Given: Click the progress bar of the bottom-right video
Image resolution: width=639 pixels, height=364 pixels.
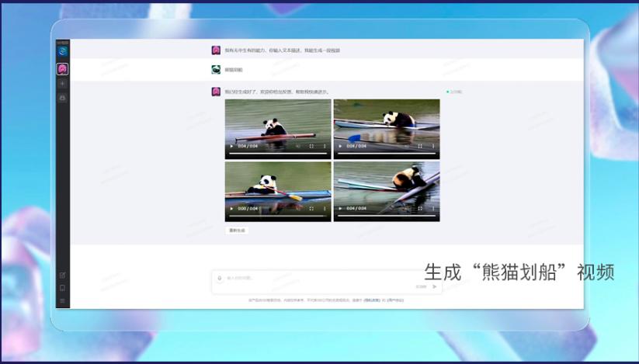Looking at the screenshot, I should (386, 216).
